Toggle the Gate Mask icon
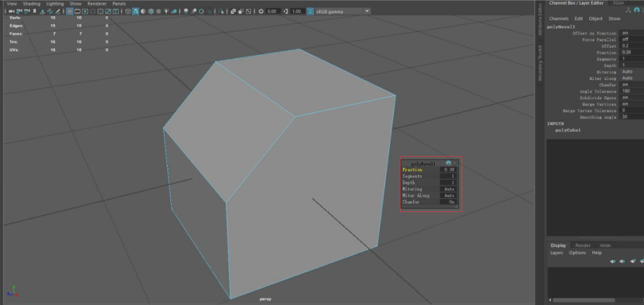644x305 pixels. (92, 11)
